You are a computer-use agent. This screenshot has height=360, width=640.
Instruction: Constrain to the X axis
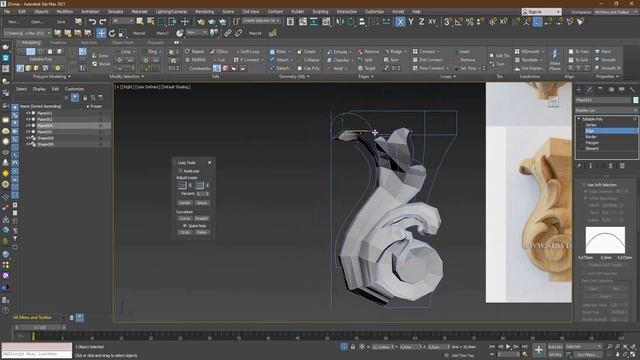click(x=400, y=22)
